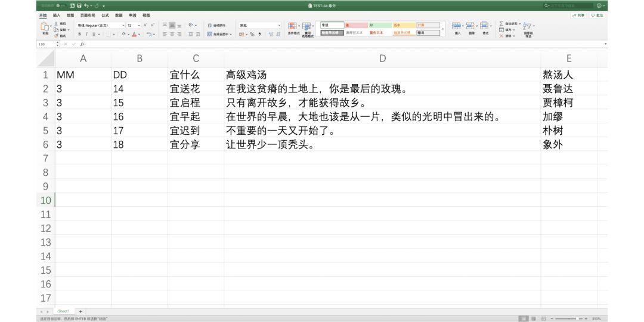Click the AutoSum sigma icon

501,24
